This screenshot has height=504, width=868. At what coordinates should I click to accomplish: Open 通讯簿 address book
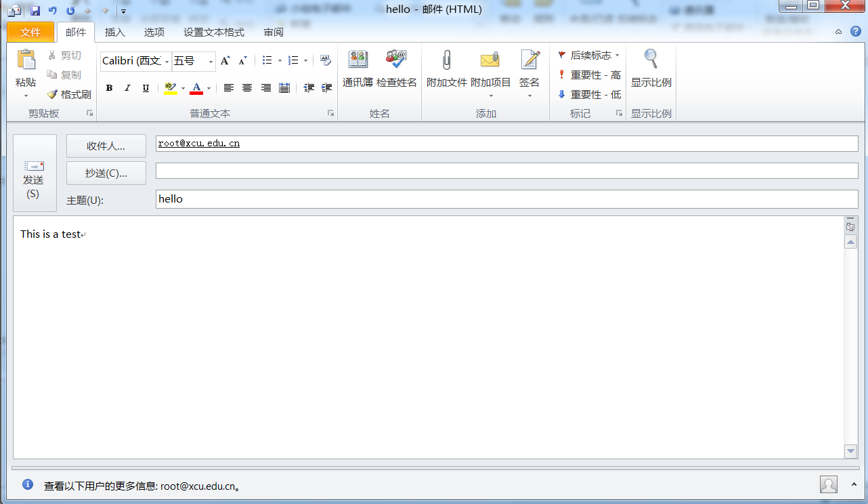tap(357, 69)
